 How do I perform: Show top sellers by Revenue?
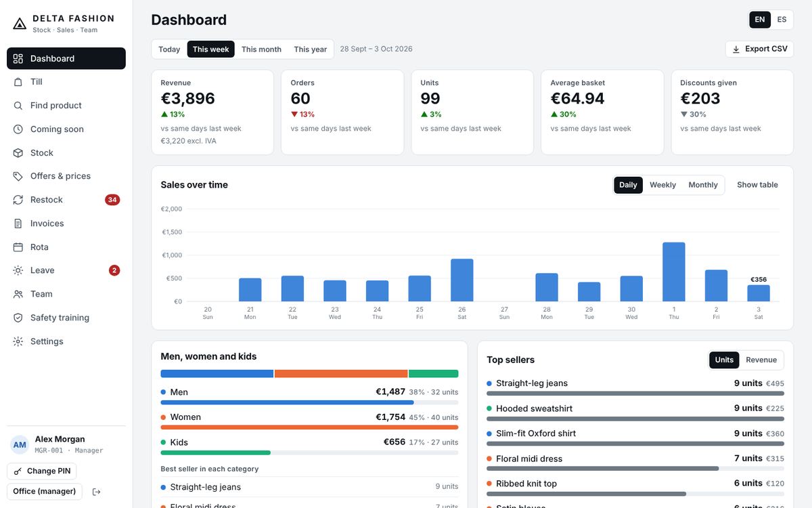(x=761, y=360)
